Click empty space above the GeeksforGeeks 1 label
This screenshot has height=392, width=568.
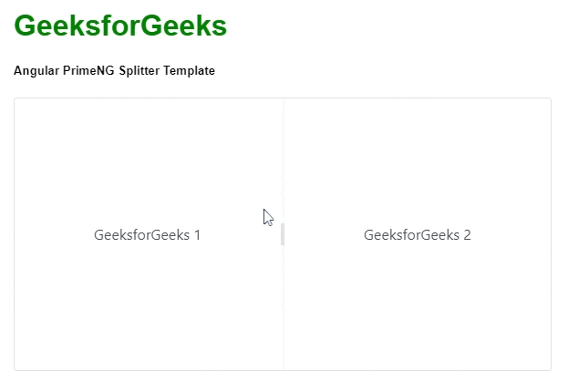147,155
